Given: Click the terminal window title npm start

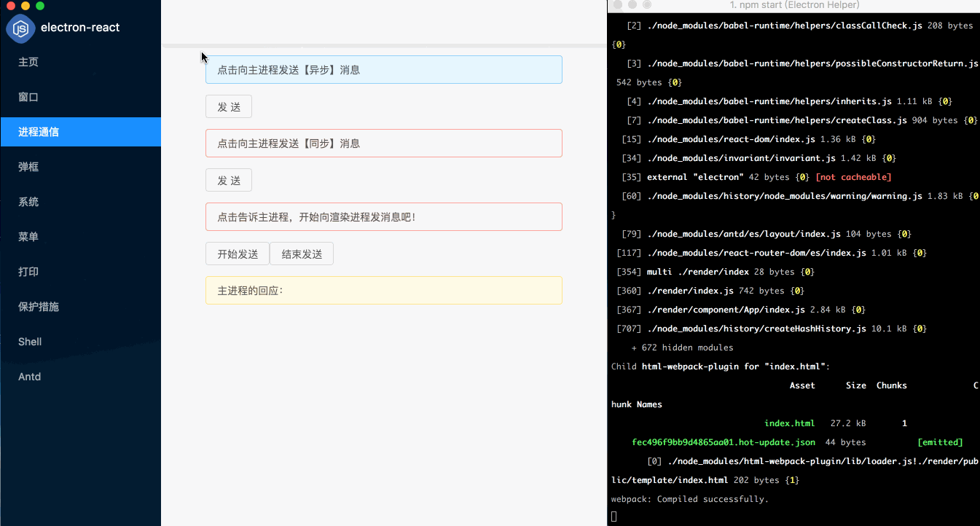Looking at the screenshot, I should click(794, 5).
